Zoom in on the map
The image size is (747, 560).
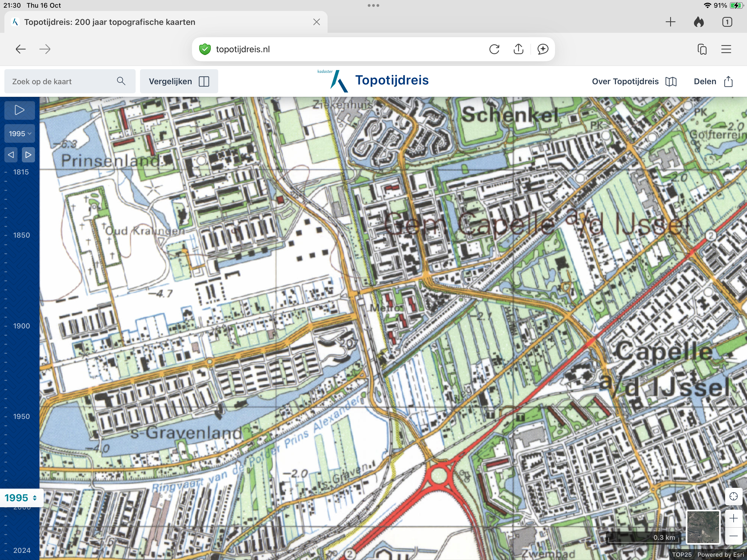733,518
